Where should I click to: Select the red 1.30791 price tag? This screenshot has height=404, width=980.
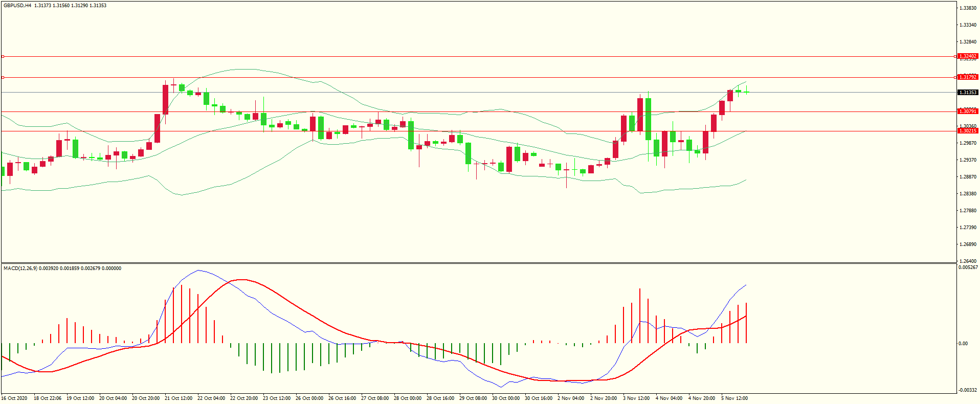[968, 111]
